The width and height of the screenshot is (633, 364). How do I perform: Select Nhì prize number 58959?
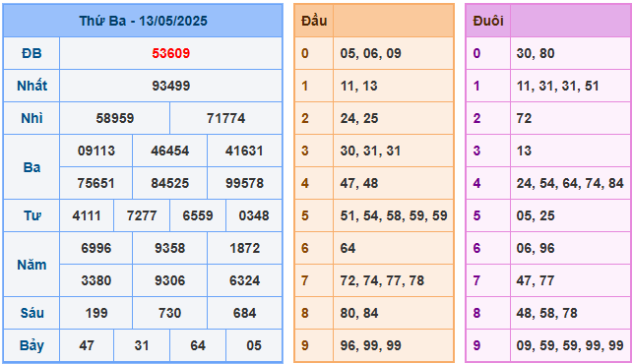(114, 118)
